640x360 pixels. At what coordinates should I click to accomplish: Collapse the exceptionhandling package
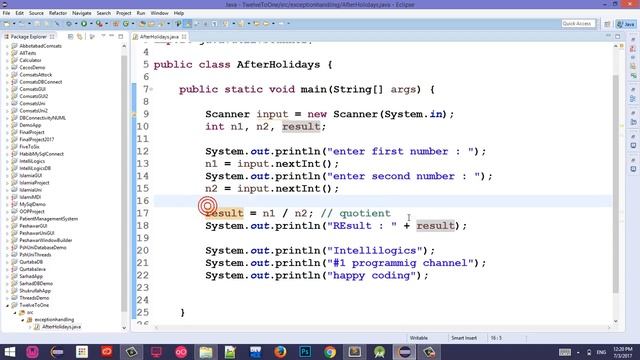coord(22,320)
